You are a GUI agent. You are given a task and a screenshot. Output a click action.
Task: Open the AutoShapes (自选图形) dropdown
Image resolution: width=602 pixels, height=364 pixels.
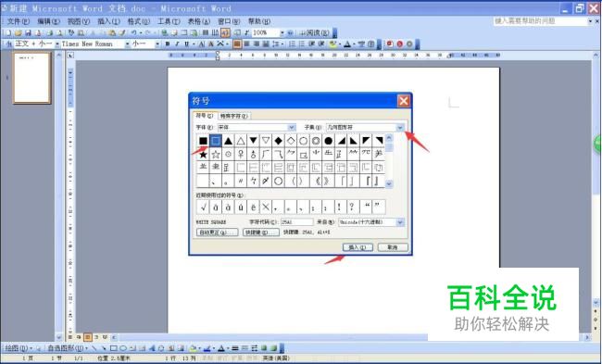[x=68, y=348]
